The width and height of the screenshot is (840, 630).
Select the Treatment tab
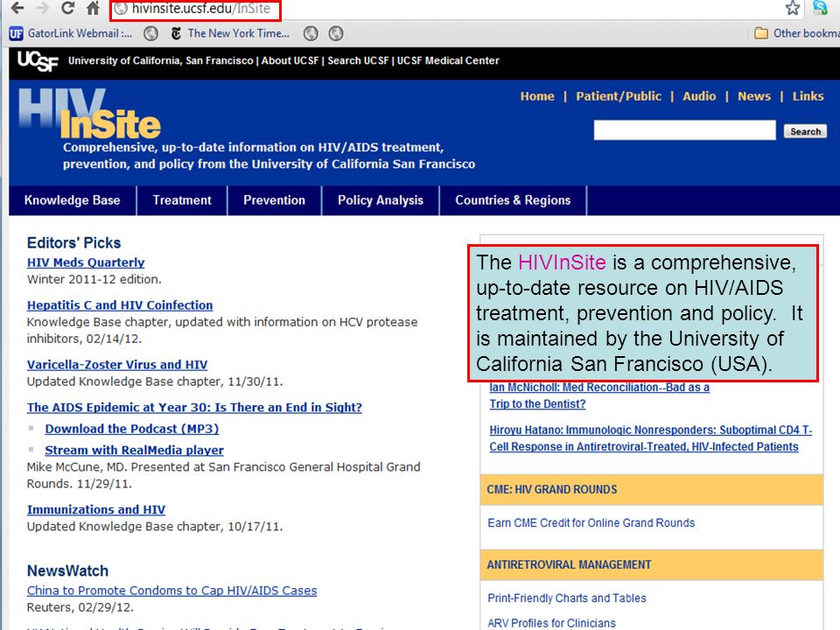coord(182,200)
